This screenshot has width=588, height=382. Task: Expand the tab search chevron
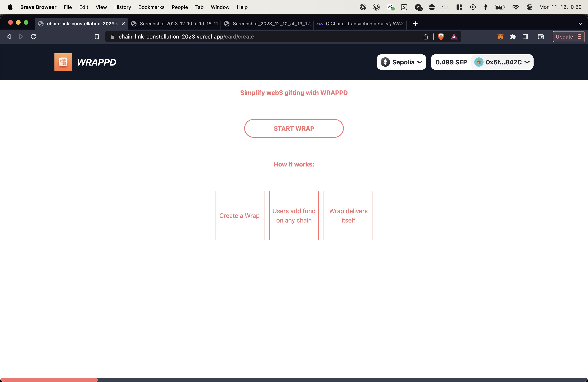click(580, 24)
